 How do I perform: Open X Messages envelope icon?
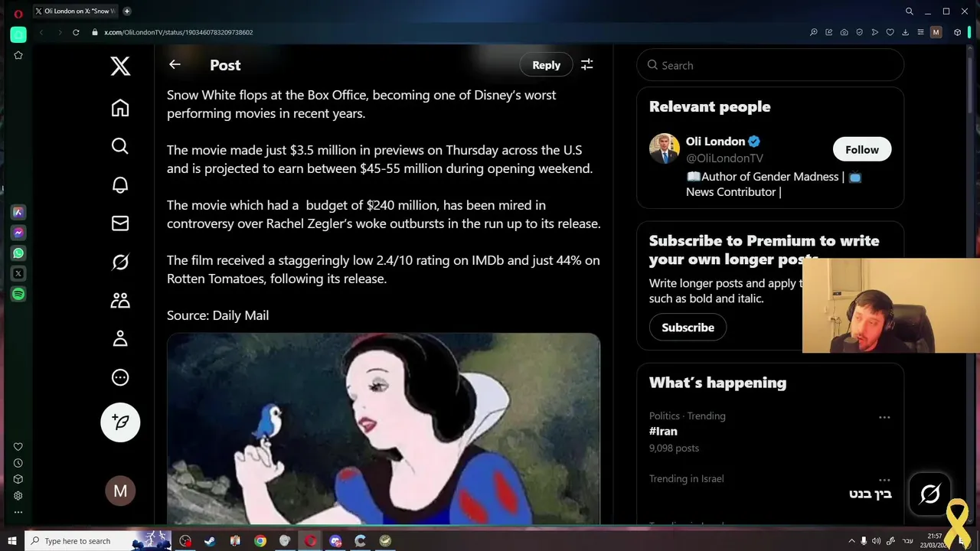point(120,223)
